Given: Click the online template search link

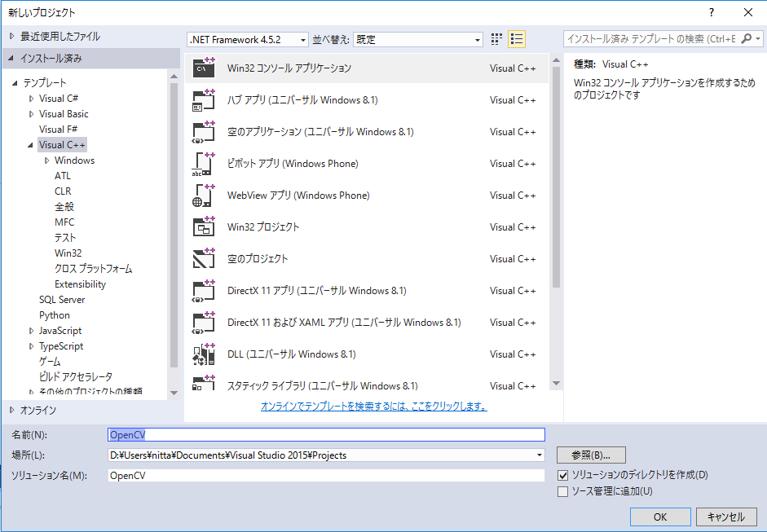Looking at the screenshot, I should [373, 406].
